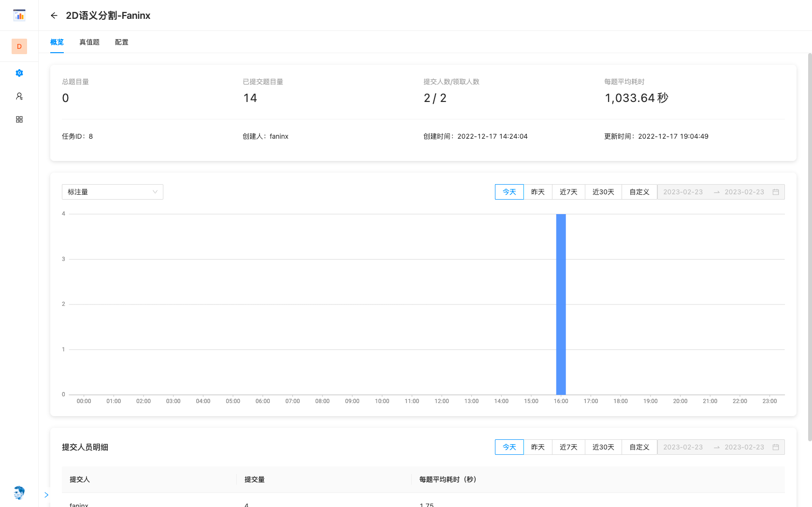Select 近7天 in the chart range filter
This screenshot has height=507, width=812.
568,192
